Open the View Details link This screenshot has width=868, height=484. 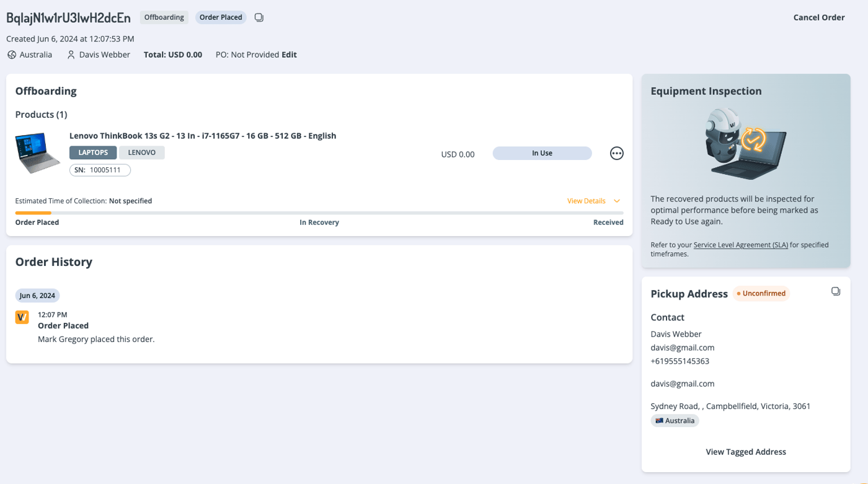586,201
